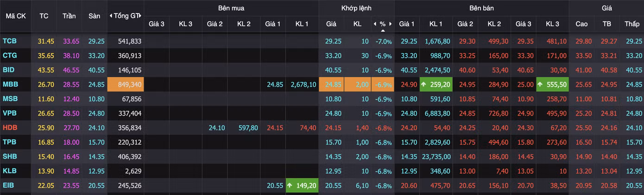Click the 43.55 reference price for BID
644x195 pixels.
coord(46,70)
